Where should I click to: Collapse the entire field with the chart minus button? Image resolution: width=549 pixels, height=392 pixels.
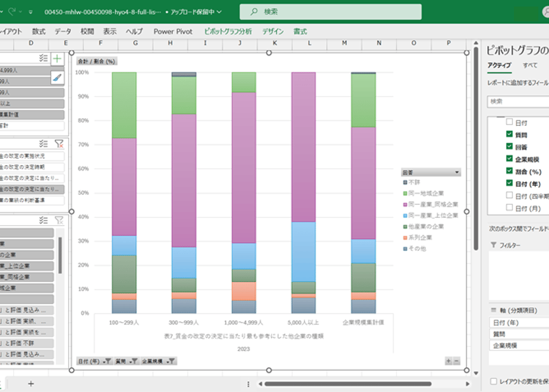coord(456,361)
